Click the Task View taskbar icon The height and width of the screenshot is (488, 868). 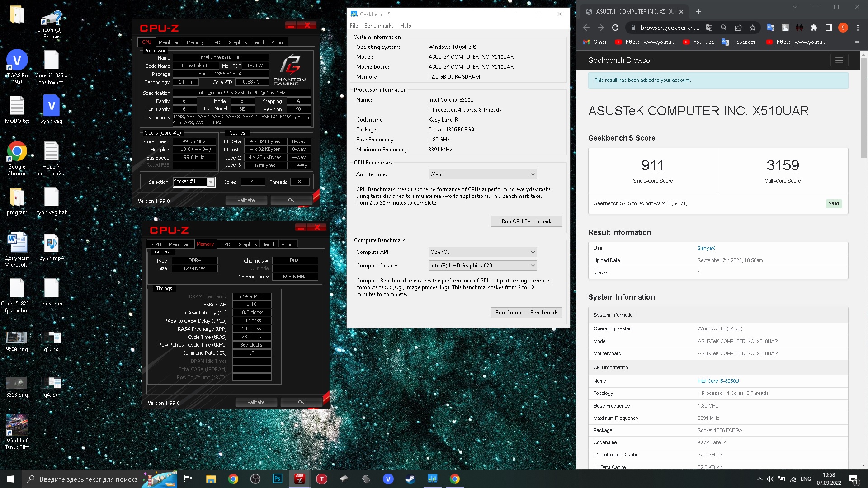click(189, 479)
